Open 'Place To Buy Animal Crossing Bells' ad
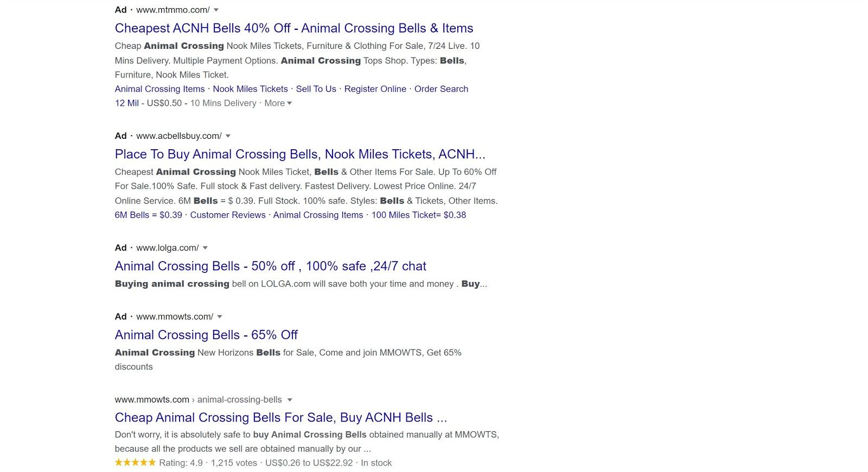The width and height of the screenshot is (868, 472). click(299, 154)
